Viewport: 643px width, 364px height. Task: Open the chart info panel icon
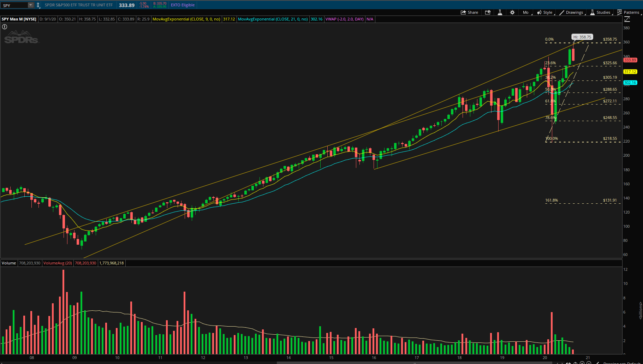[488, 12]
